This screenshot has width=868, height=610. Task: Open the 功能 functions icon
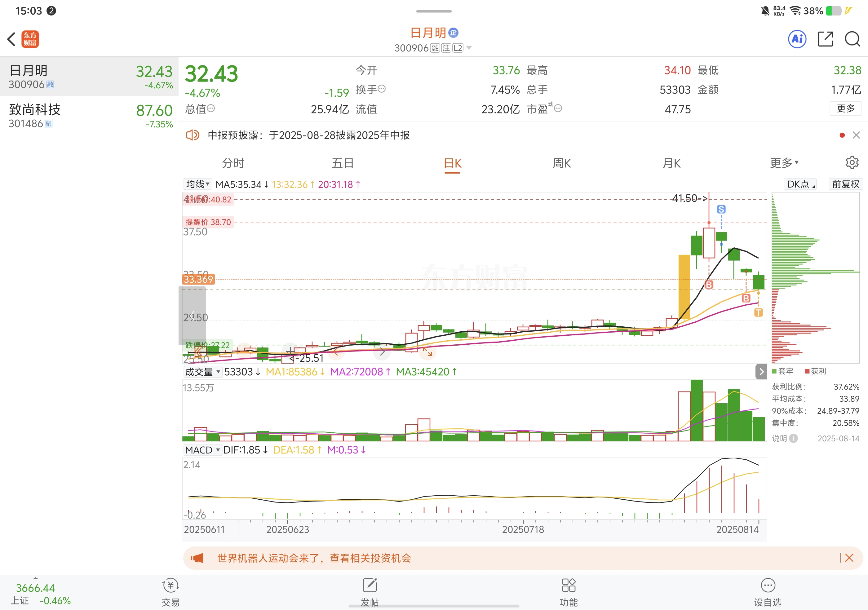coord(569,586)
